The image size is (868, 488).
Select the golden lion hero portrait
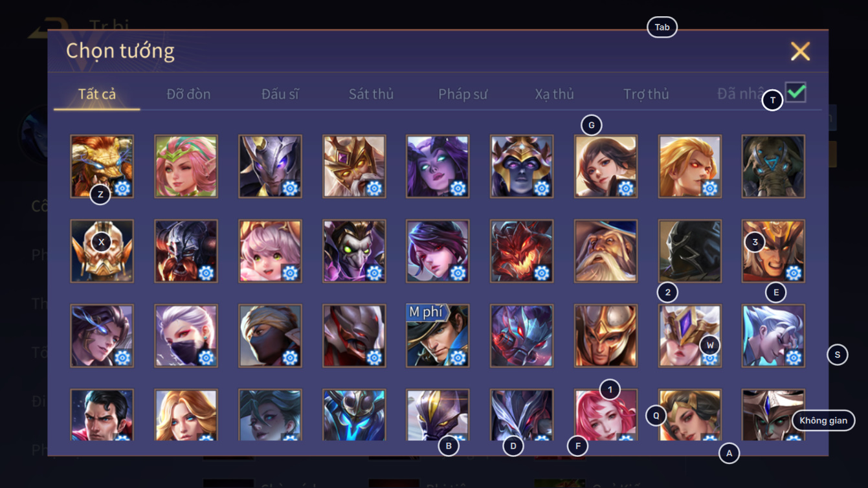point(102,166)
